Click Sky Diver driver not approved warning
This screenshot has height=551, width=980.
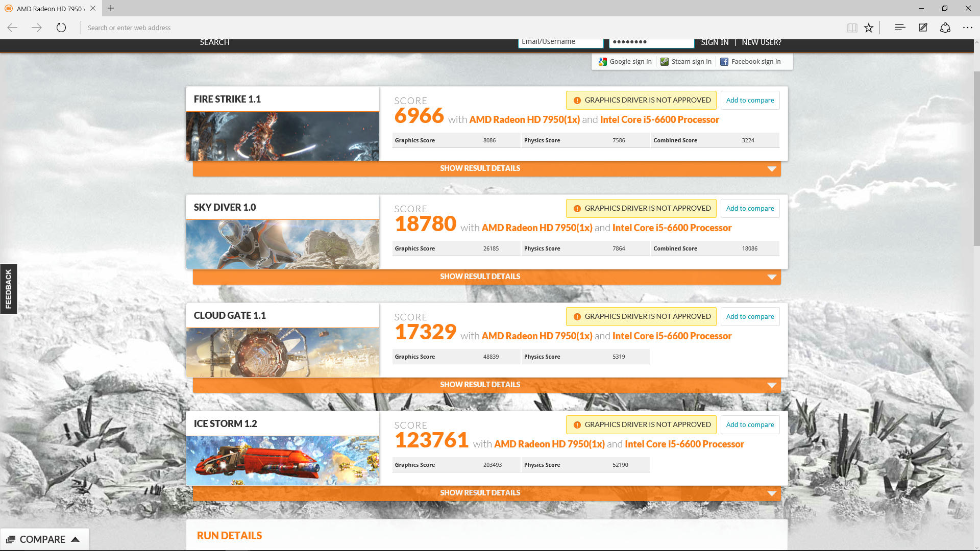[641, 208]
